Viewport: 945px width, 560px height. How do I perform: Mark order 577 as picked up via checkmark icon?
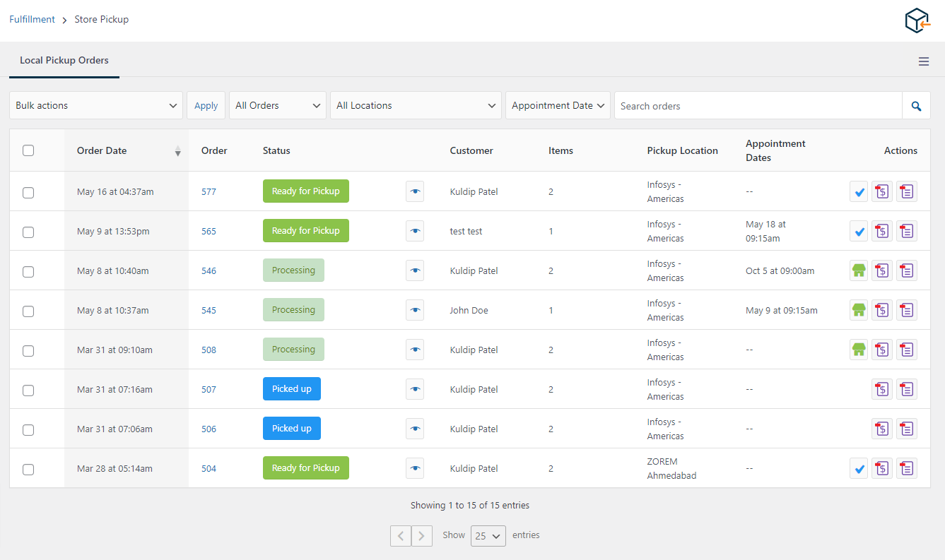tap(859, 191)
